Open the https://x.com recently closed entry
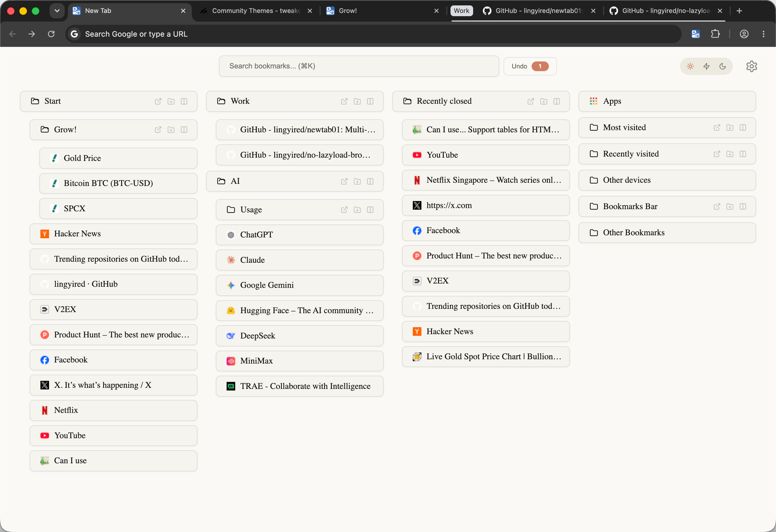Viewport: 776px width, 532px height. 486,205
